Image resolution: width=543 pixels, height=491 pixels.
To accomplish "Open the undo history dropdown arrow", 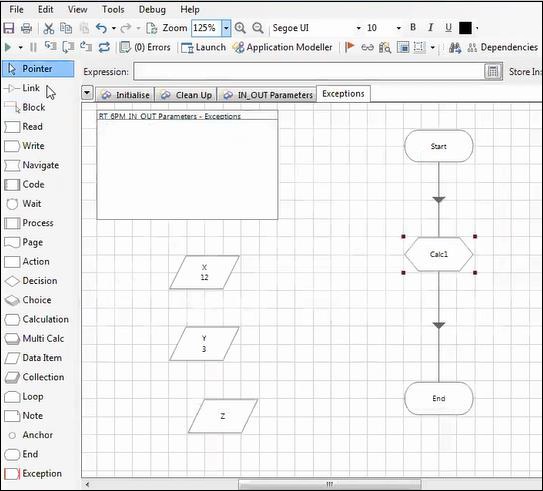I will click(x=114, y=28).
